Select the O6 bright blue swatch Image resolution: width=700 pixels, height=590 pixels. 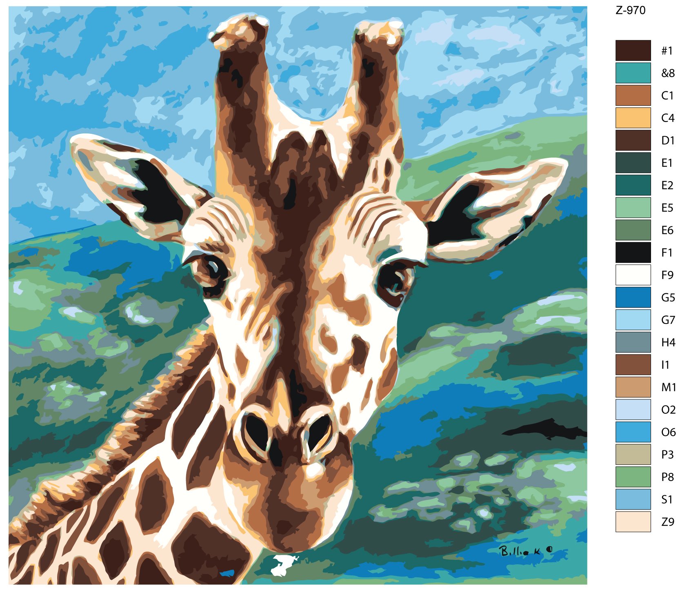633,432
